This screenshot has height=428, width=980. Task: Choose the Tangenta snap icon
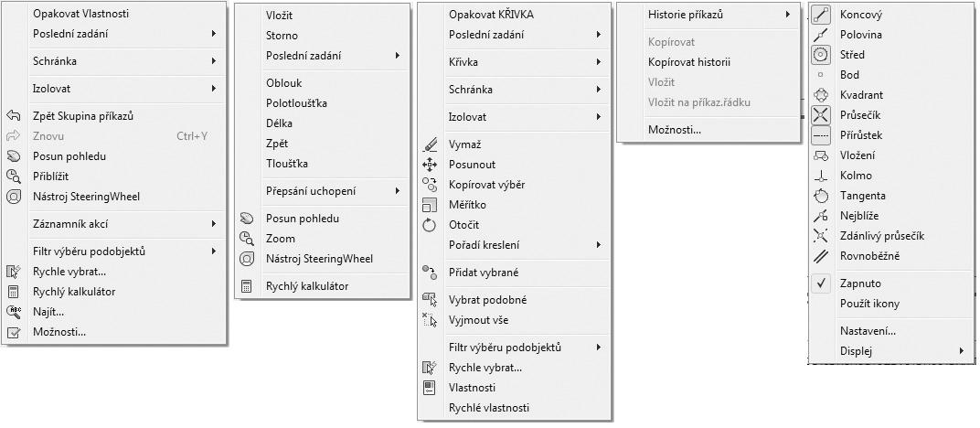(x=821, y=196)
